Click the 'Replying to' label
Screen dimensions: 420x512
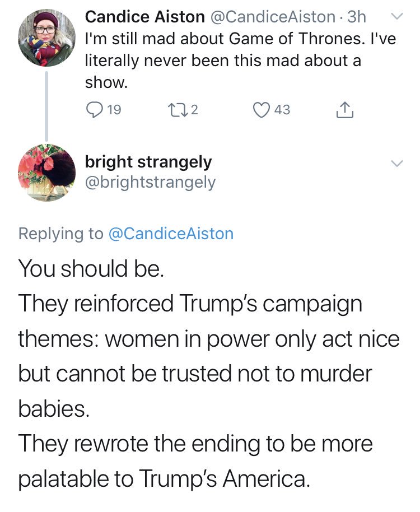tap(60, 234)
